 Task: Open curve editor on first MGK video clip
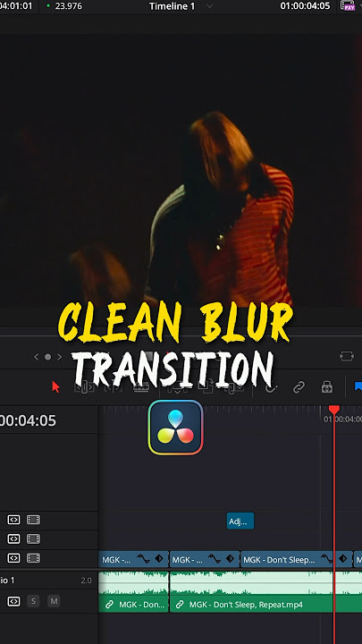144,559
